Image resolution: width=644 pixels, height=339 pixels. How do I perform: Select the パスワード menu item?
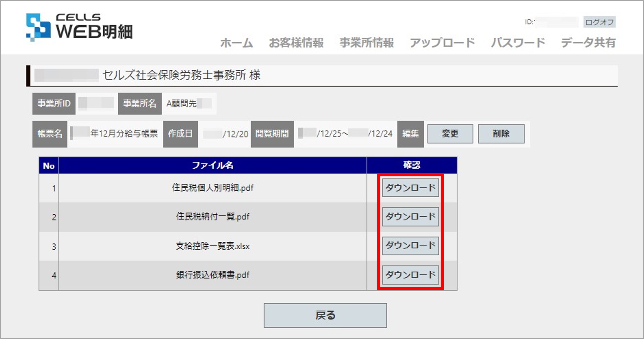pos(518,43)
